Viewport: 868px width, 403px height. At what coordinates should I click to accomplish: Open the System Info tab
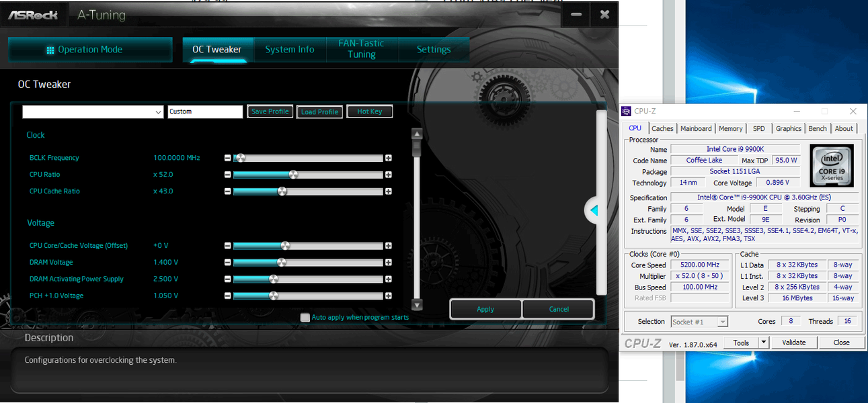coord(290,50)
